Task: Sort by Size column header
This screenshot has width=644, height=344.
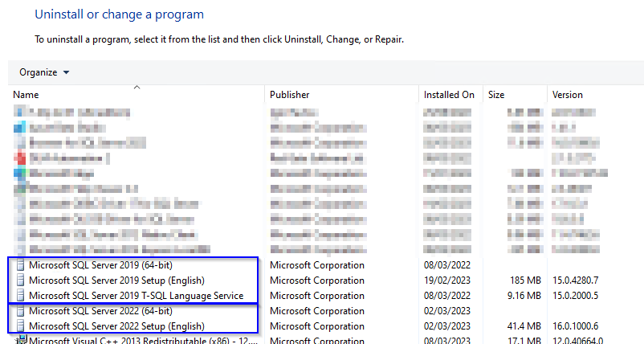Action: pyautogui.click(x=496, y=95)
